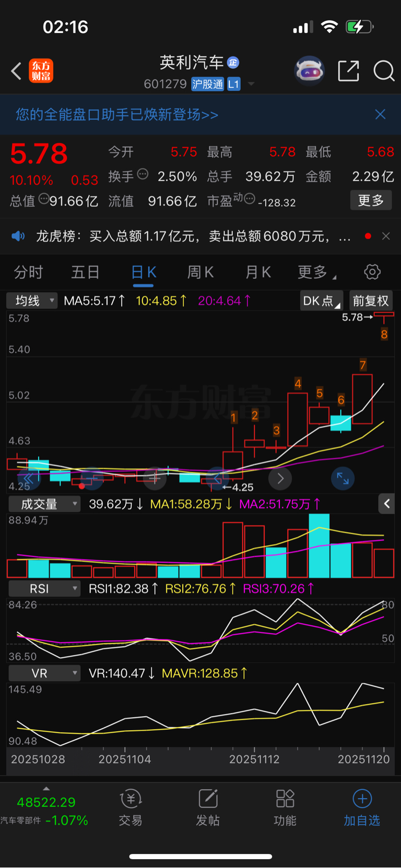Open the 东方财富 logo icon

pos(41,71)
